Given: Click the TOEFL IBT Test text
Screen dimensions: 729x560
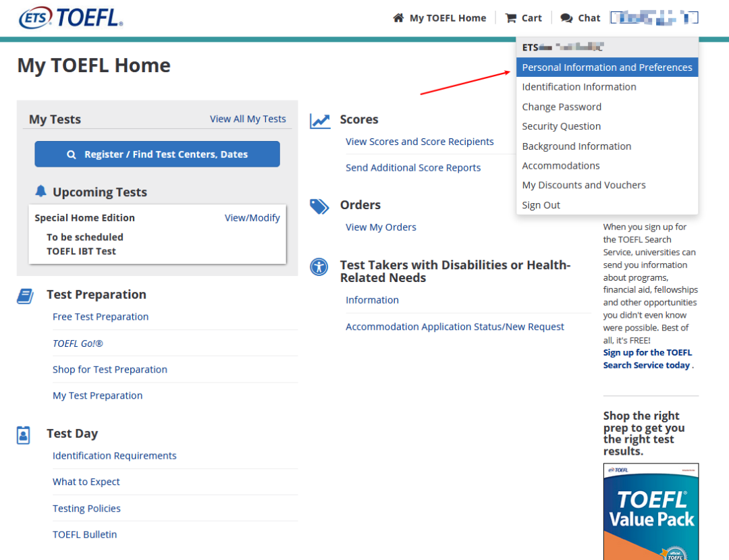Looking at the screenshot, I should [82, 252].
